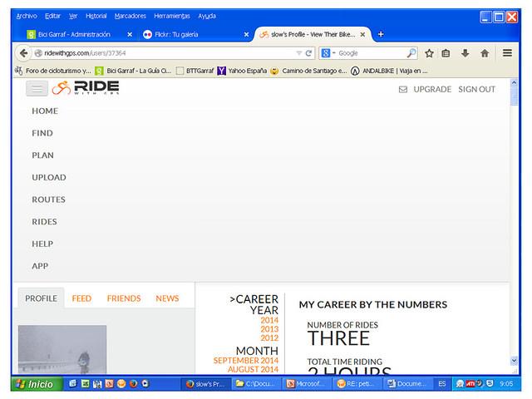Open the downloads arrow
The height and width of the screenshot is (399, 532).
[465, 53]
